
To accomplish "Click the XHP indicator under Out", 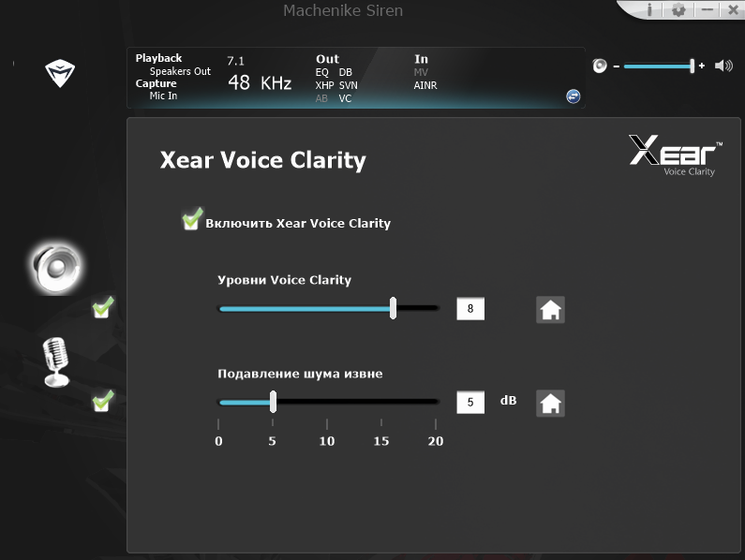I will [324, 85].
